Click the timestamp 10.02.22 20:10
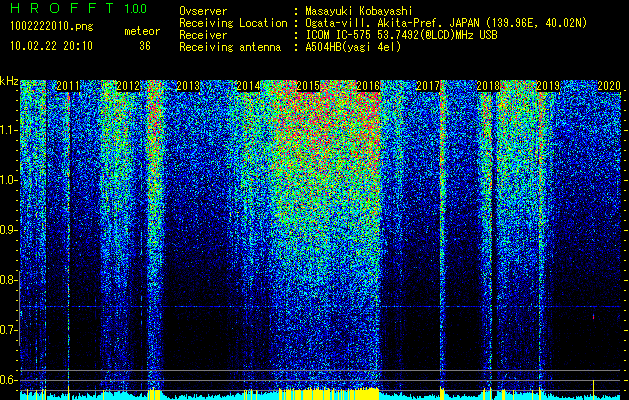 pos(51,46)
